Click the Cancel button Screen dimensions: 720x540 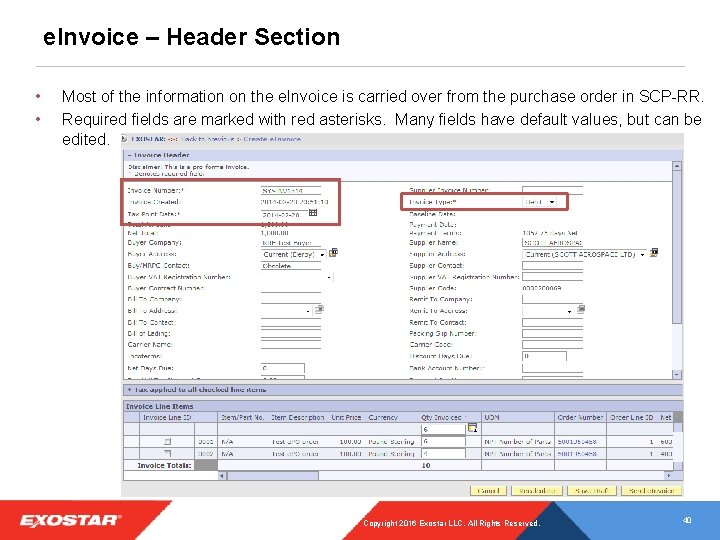coord(488,490)
